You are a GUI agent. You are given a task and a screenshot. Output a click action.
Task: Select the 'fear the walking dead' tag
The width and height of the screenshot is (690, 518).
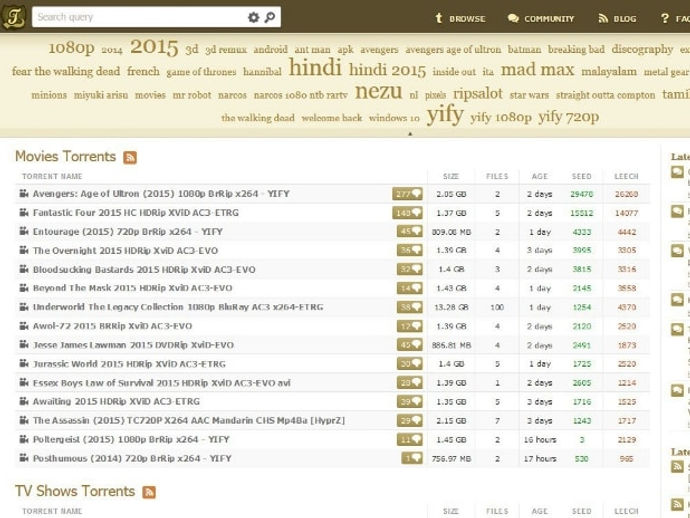(66, 71)
